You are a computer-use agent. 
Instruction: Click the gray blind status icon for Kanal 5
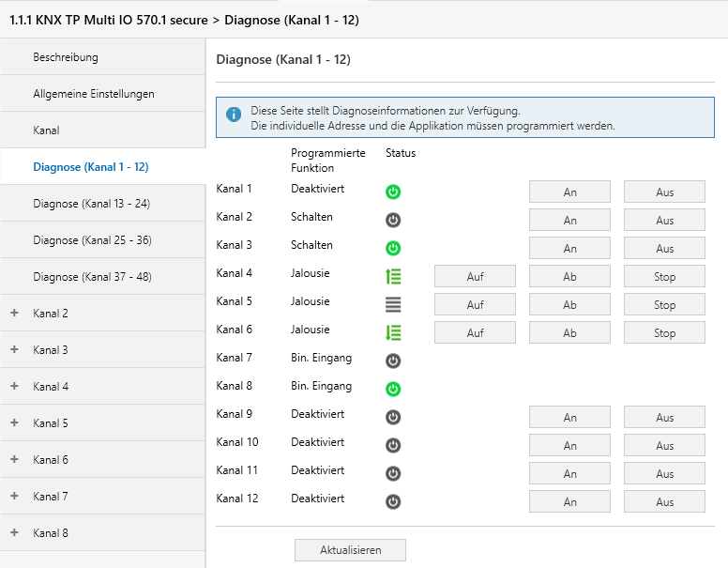coord(393,304)
